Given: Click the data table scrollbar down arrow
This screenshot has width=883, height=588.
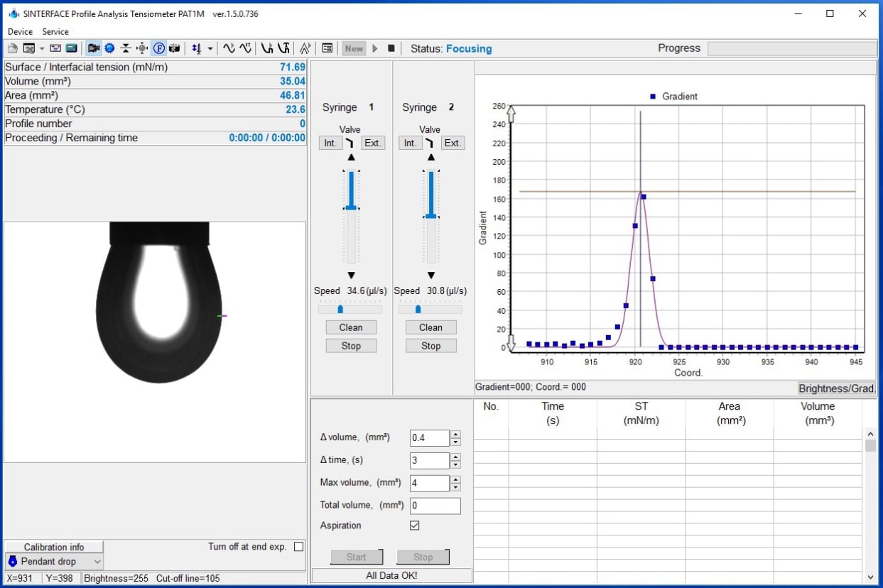Looking at the screenshot, I should coord(870,577).
